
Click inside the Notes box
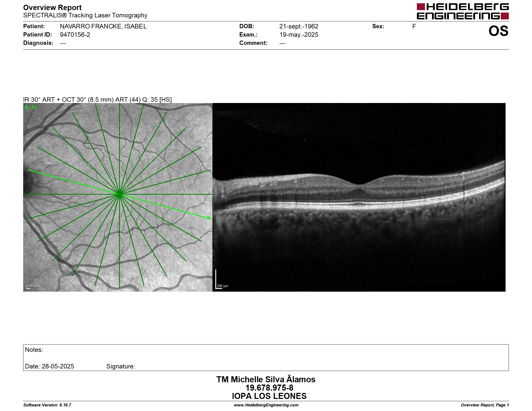pos(266,357)
